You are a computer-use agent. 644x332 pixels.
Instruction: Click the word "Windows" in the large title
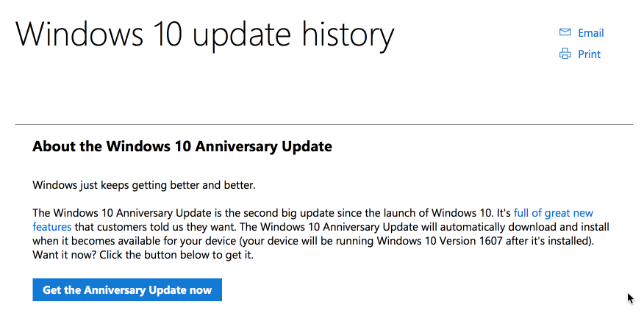pos(79,33)
